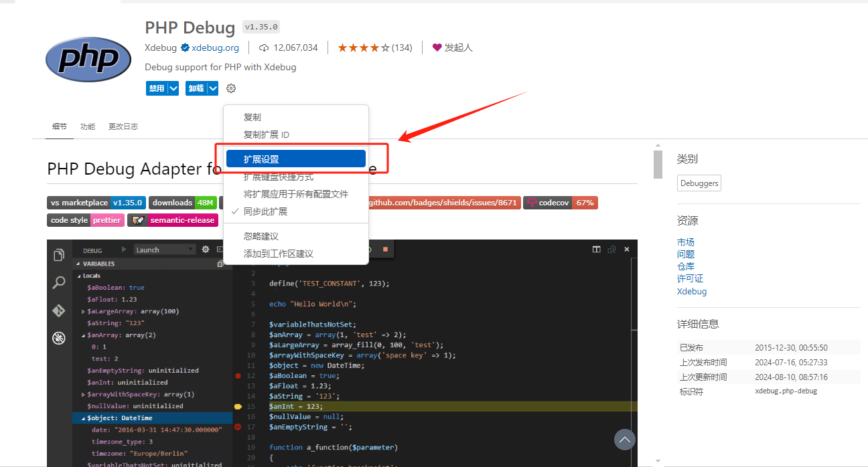Click the orange stop square in preview image
This screenshot has height=467, width=868.
(385, 250)
